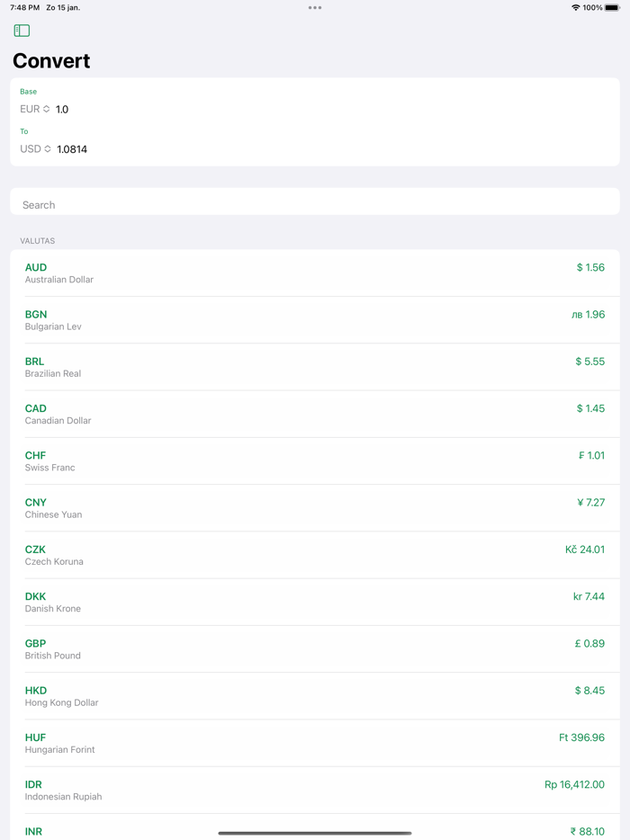Screen dimensions: 630x840
Task: Select the AUD Australian Dollar row
Action: tap(315, 273)
